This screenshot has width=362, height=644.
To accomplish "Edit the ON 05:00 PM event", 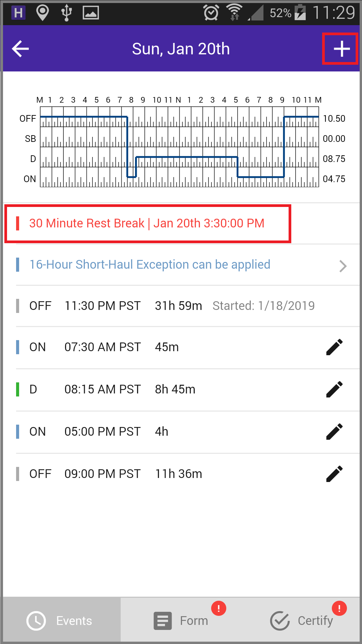I will click(x=335, y=432).
